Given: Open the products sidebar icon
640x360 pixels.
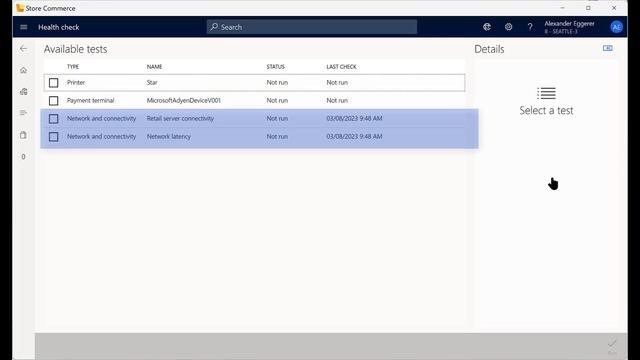Looking at the screenshot, I should pos(24,92).
